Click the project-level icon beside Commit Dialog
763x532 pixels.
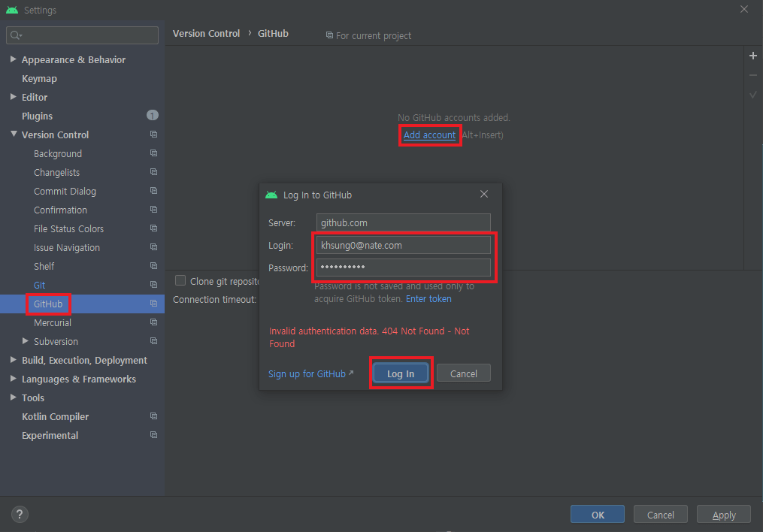click(154, 191)
